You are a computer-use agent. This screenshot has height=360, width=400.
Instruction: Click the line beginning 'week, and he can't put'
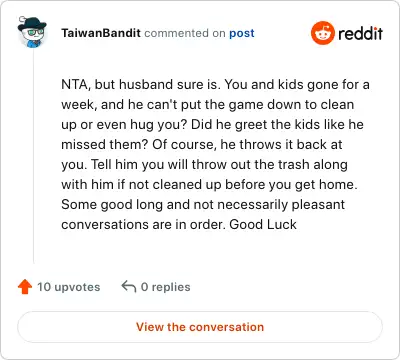click(208, 104)
